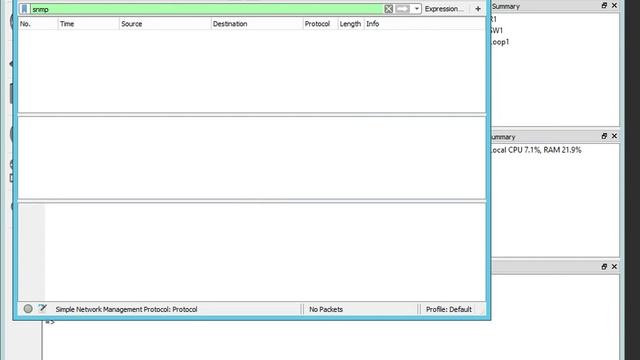Clear the snmp display filter
Screen dimensions: 640x360
tap(389, 9)
